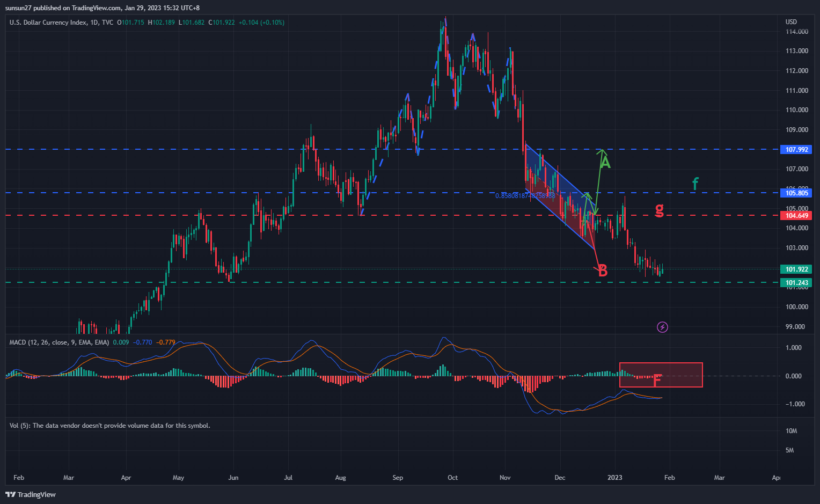Screen dimensions: 820x504
Task: Select the green A target label
Action: coord(605,162)
